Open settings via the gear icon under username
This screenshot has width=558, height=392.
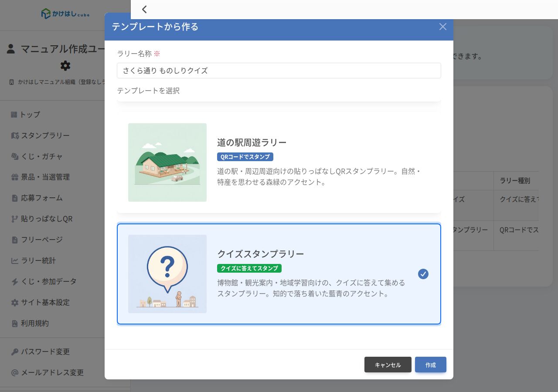65,66
